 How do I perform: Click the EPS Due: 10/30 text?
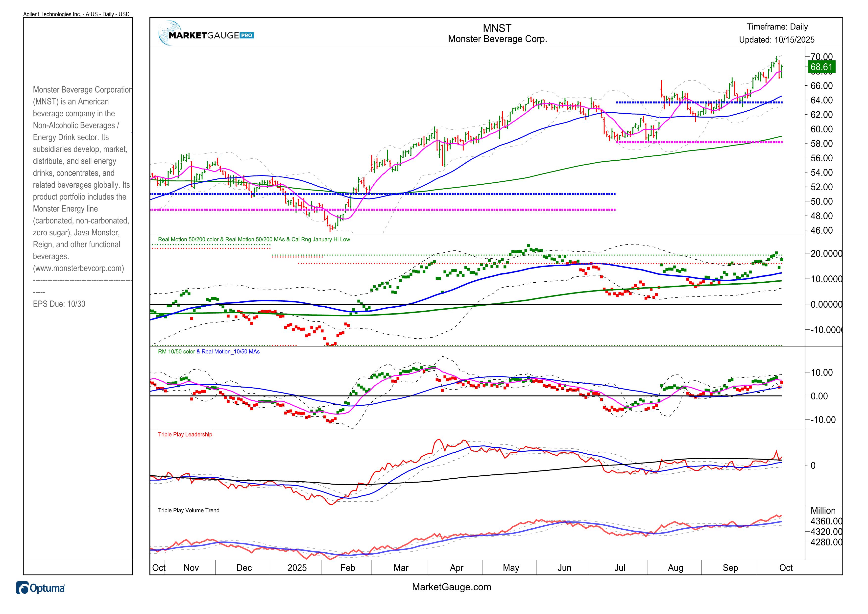point(59,304)
